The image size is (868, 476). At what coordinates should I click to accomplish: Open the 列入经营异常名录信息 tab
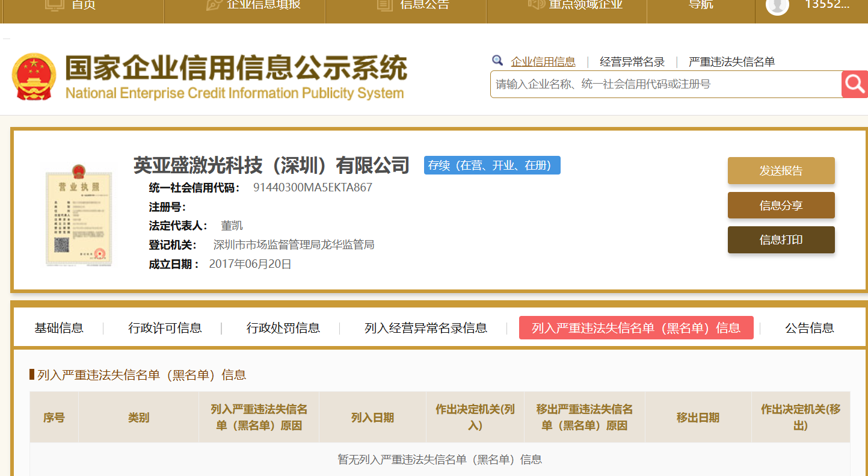(x=426, y=328)
